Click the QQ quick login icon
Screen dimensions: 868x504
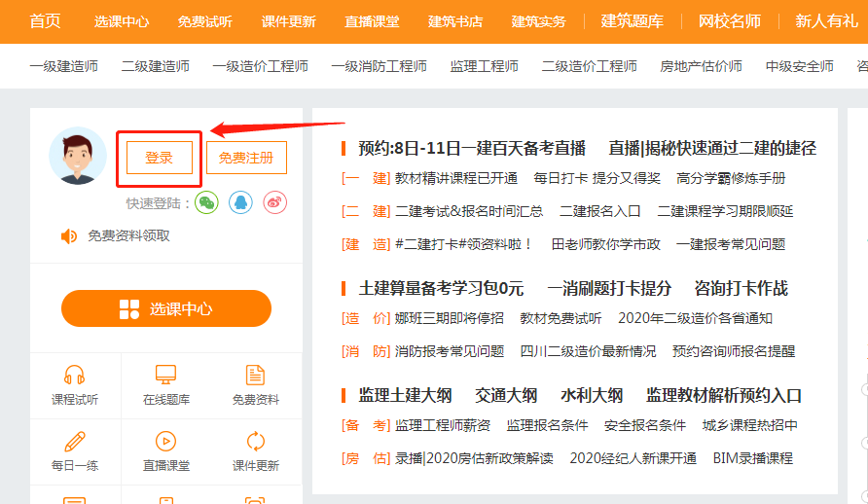240,202
